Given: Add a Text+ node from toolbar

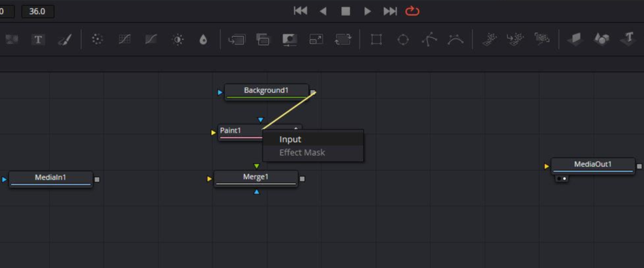Looking at the screenshot, I should click(38, 40).
